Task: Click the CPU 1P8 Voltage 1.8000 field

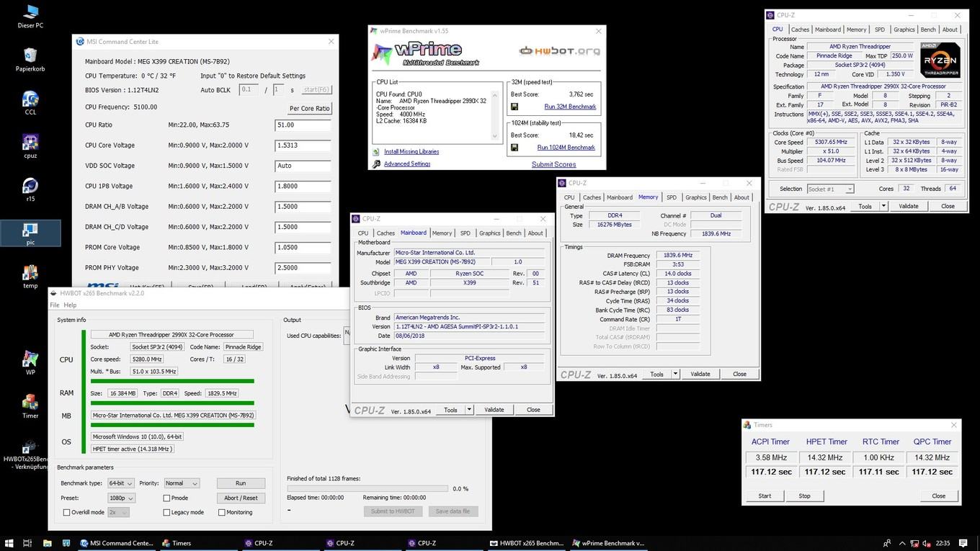Action: tap(303, 186)
